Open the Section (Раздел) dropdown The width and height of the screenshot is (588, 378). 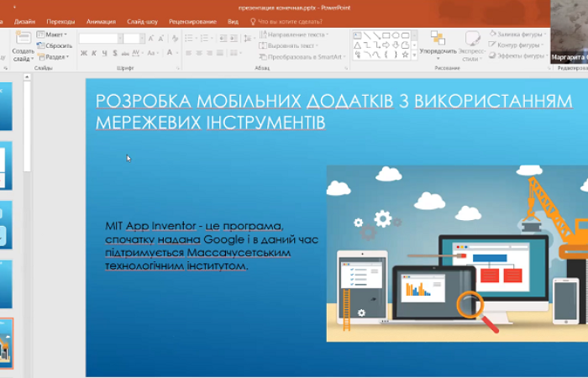click(x=56, y=57)
